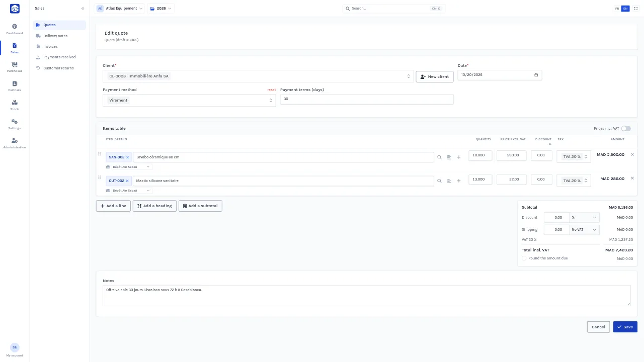Screen dimensions: 644x362
Task: Search product for Lavabo céramique line
Action: point(439,157)
